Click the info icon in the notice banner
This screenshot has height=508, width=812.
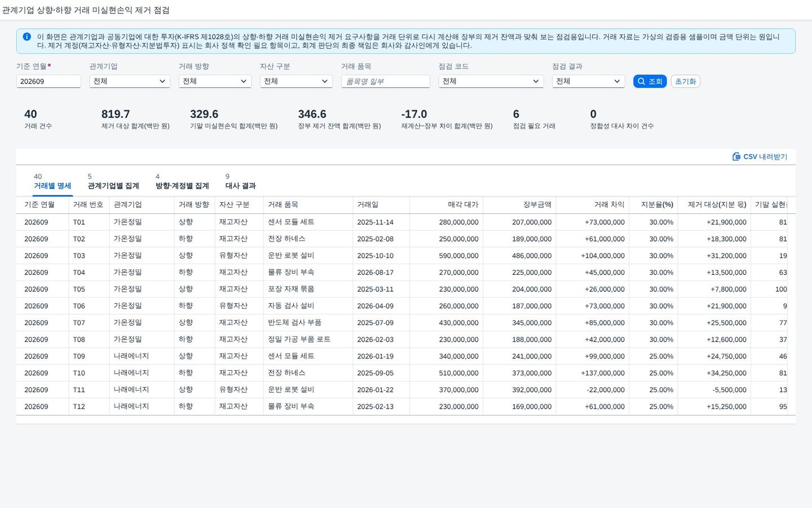(x=27, y=37)
